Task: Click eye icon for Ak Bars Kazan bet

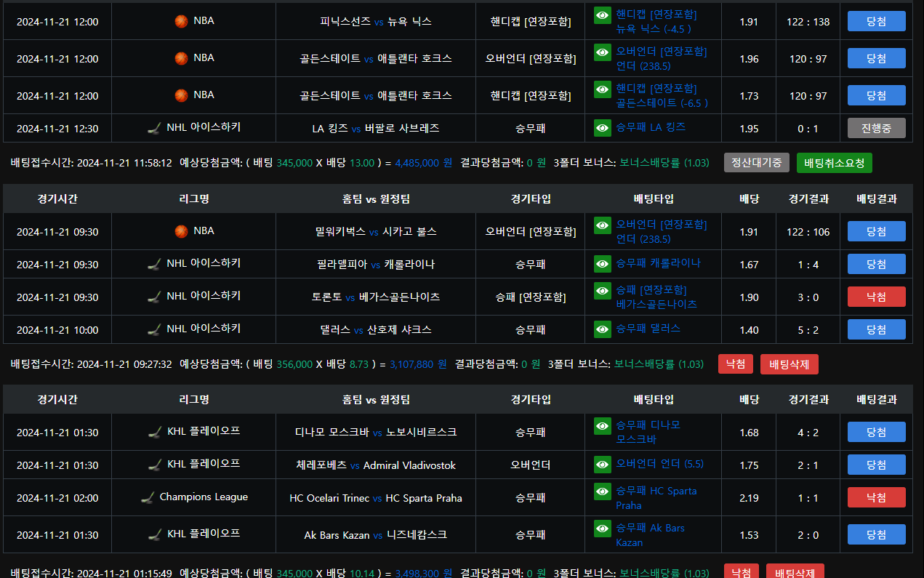Action: 602,529
